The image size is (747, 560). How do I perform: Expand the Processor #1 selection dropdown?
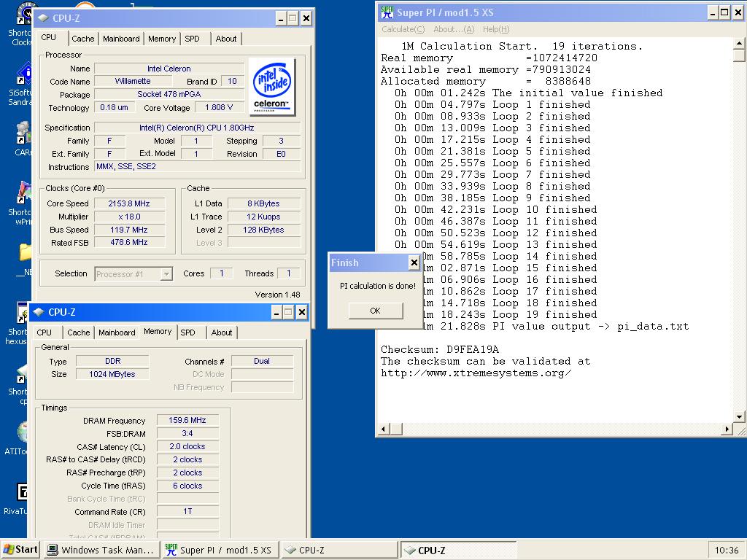pos(166,274)
